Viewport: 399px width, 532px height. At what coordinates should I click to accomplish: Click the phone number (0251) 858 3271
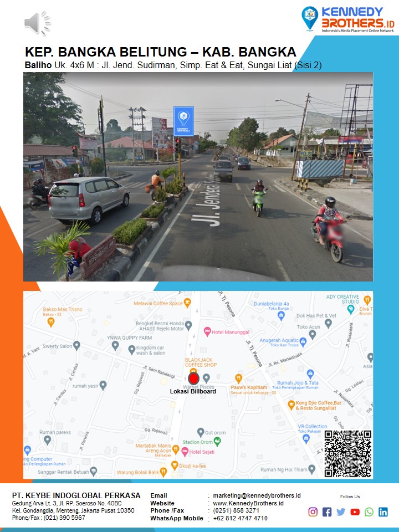click(x=236, y=510)
